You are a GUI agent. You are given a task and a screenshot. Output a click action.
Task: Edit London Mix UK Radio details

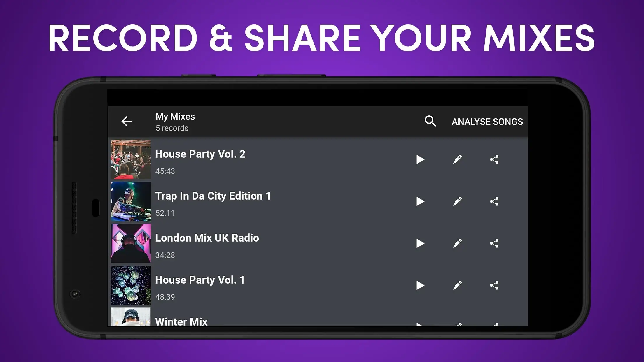tap(457, 243)
